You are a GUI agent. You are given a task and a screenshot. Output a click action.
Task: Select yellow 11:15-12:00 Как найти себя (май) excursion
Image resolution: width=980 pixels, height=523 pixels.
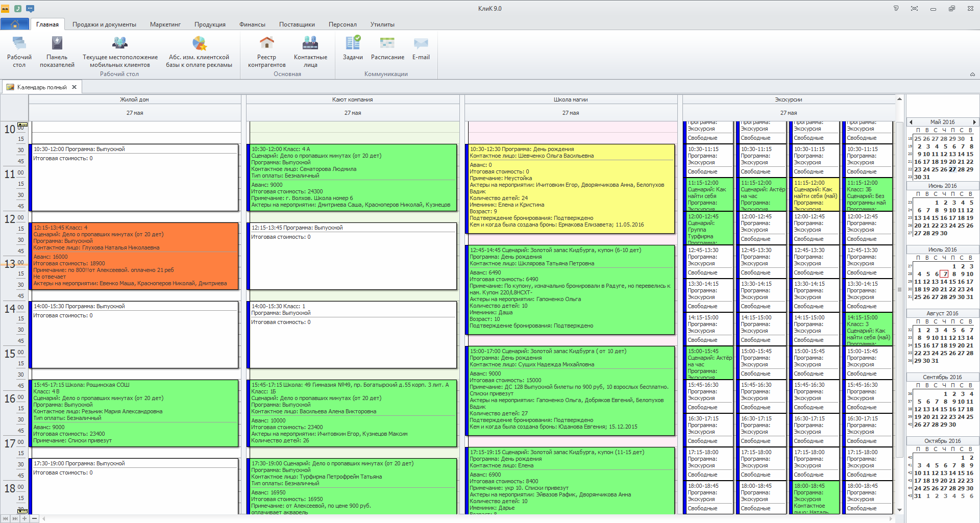pyautogui.click(x=814, y=194)
